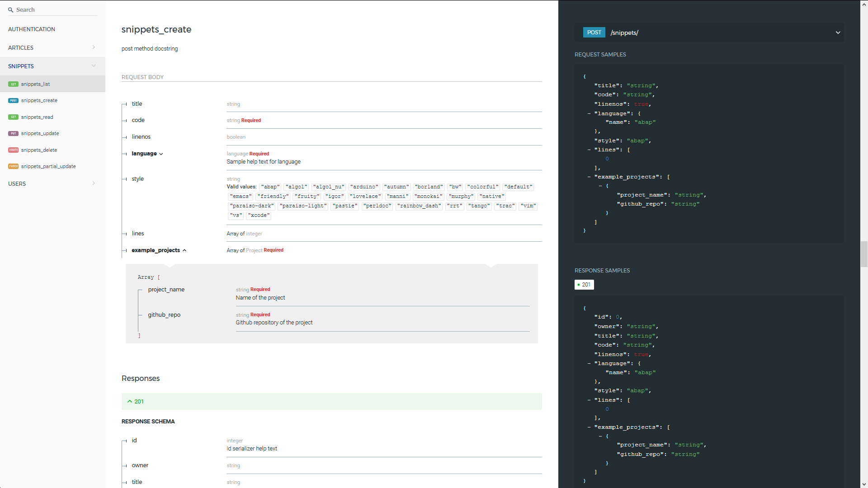Click the 201 response status icon
The width and height of the screenshot is (868, 488).
click(x=584, y=284)
